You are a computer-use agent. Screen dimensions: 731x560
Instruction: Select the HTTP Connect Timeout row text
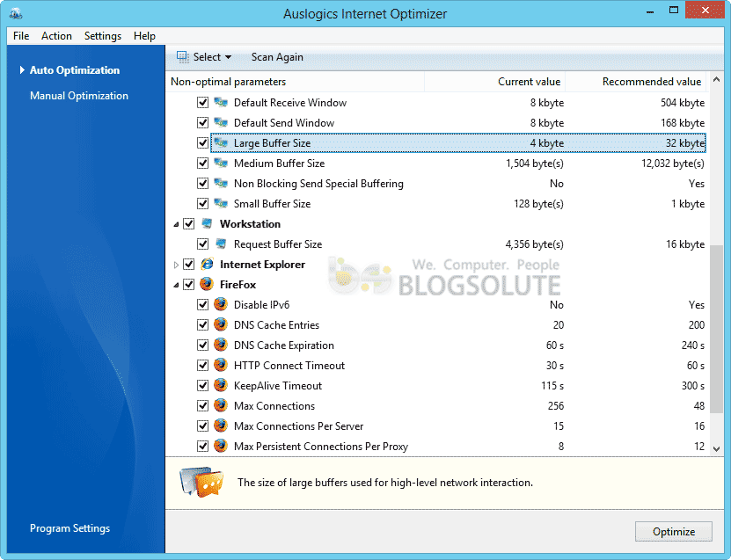(x=289, y=365)
